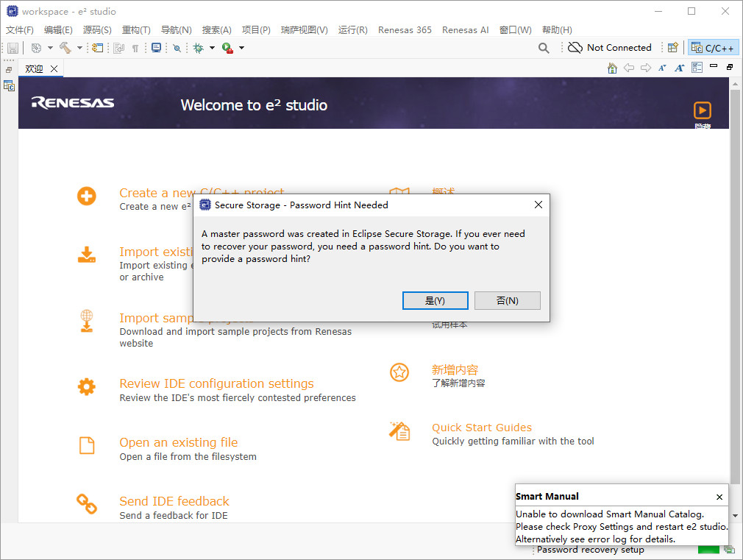The width and height of the screenshot is (743, 560).
Task: Click the Not Connected cloud status
Action: (610, 47)
